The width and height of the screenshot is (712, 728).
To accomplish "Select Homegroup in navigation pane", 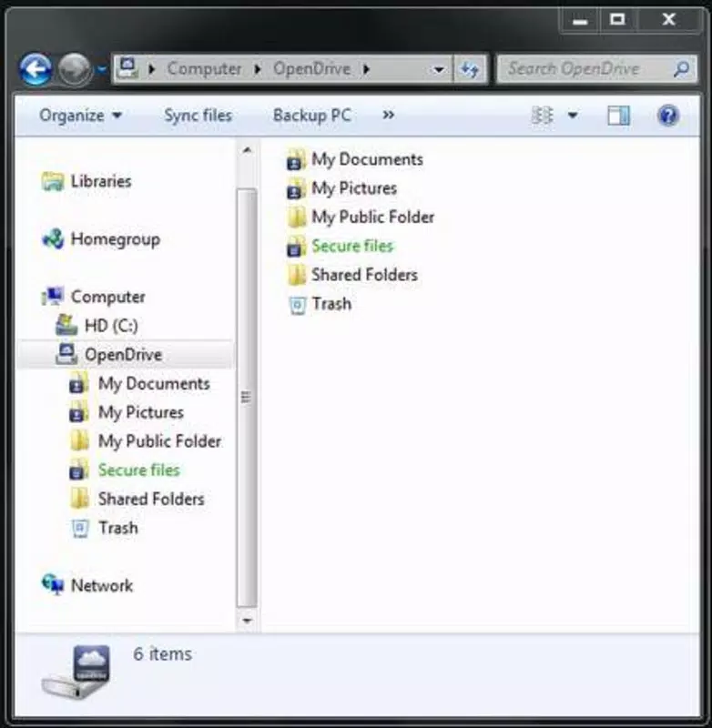I will coord(116,239).
